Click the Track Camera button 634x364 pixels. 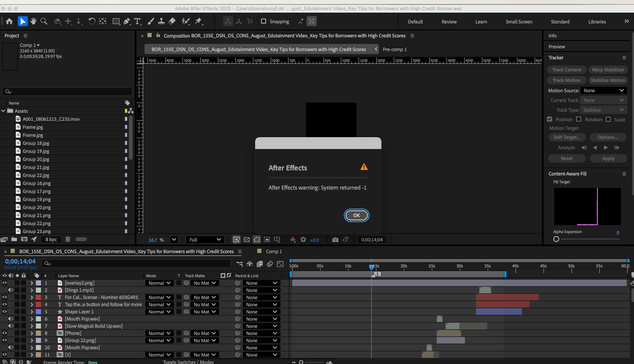pos(566,70)
